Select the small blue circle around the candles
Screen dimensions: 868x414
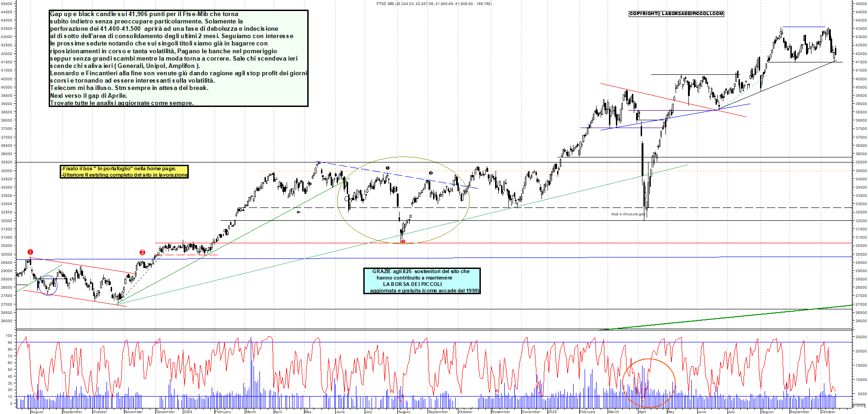[48, 285]
